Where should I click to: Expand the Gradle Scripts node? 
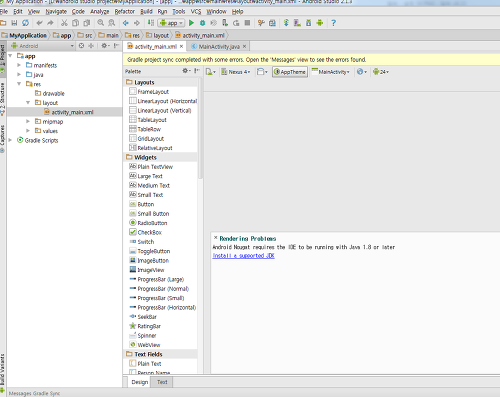pyautogui.click(x=10, y=140)
